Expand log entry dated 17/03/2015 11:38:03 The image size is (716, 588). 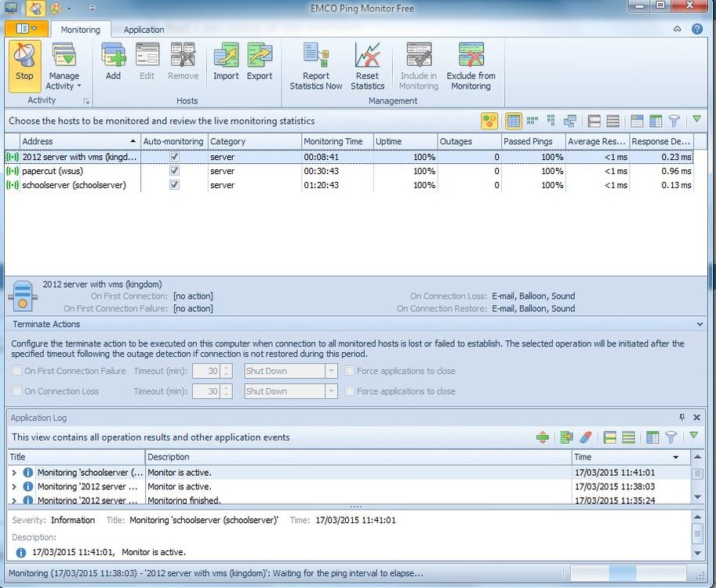tap(14, 487)
